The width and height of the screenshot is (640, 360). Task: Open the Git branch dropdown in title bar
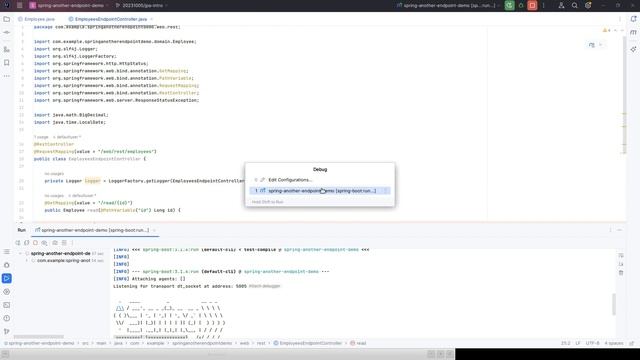pos(142,6)
